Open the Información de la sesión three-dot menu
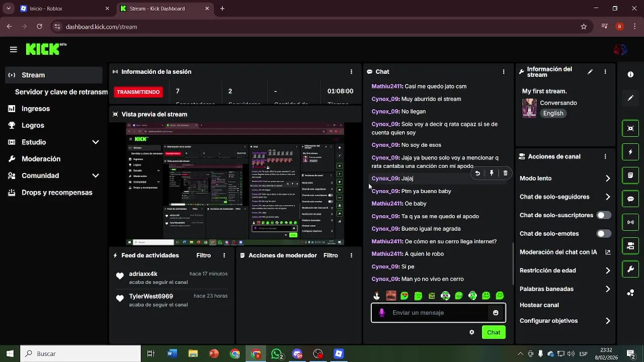 [351, 72]
